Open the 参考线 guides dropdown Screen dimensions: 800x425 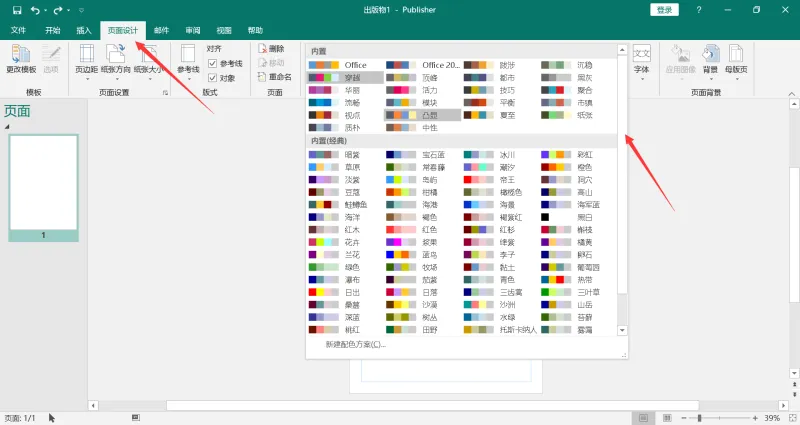[x=188, y=62]
